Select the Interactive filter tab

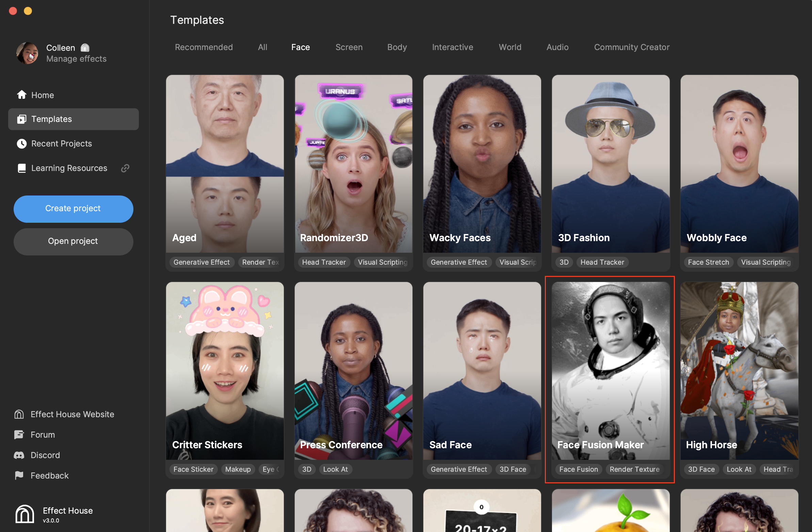pyautogui.click(x=452, y=47)
